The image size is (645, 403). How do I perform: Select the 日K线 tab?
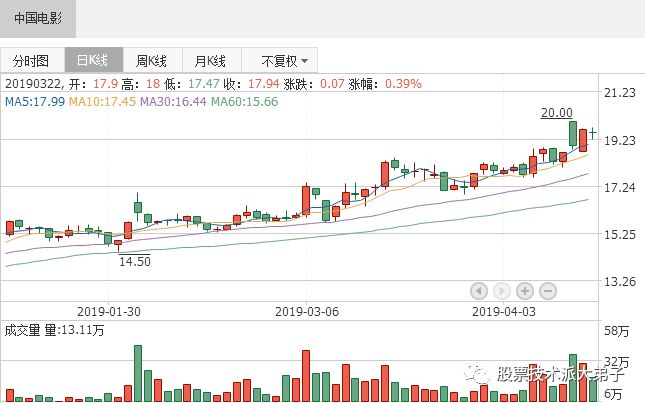[94, 60]
